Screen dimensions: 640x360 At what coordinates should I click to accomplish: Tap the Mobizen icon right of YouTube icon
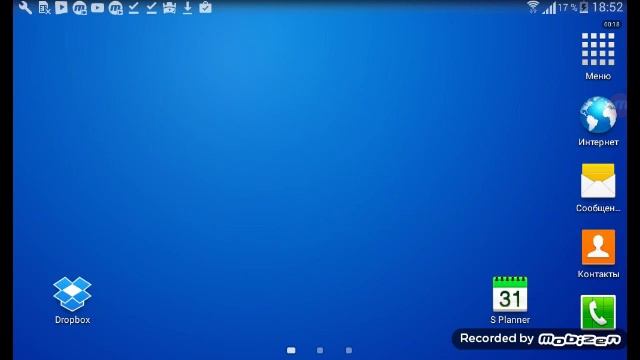[116, 8]
